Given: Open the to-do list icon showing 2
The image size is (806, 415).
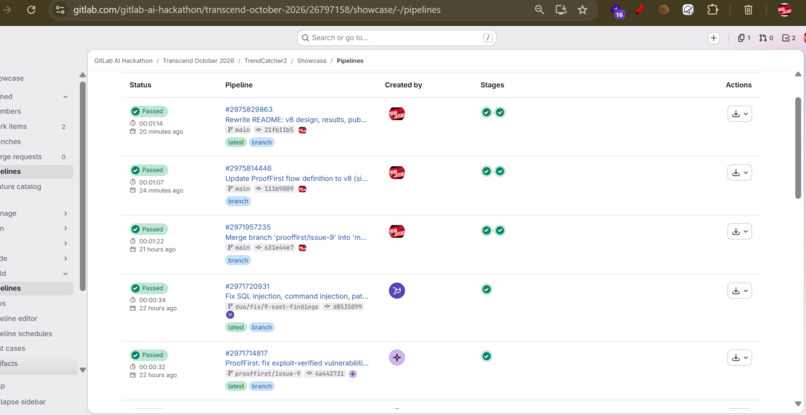Looking at the screenshot, I should coord(789,38).
